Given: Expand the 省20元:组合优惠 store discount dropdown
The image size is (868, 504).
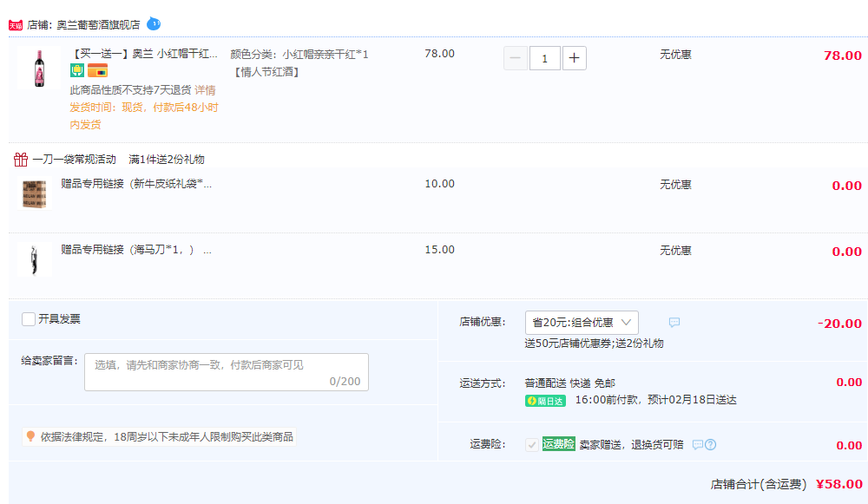Looking at the screenshot, I should click(582, 323).
